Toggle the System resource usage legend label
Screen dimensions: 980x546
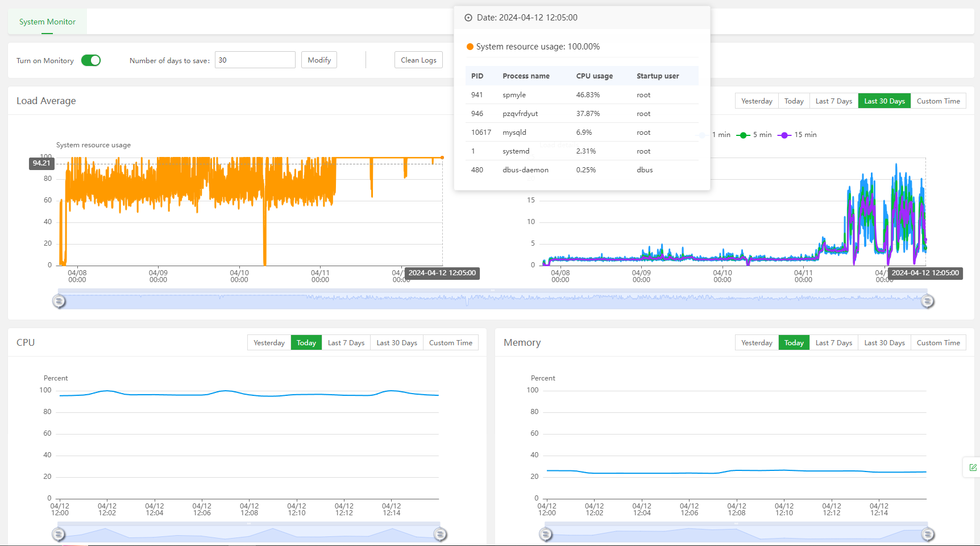[93, 145]
